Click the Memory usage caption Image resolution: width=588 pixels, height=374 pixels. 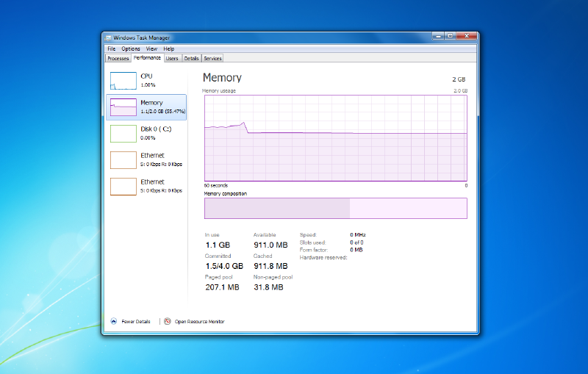click(219, 90)
